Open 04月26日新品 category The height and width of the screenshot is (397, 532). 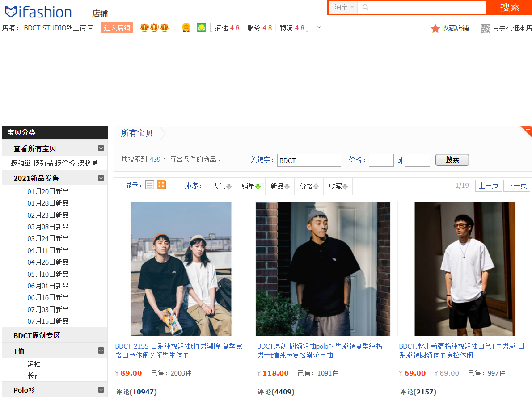(48, 262)
